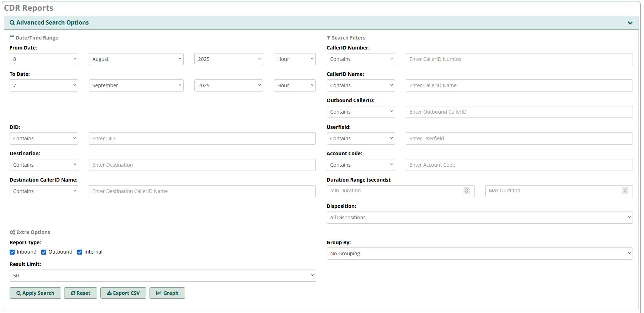Screen dimensions: 644x313
Task: Open the Graph view button
Action: click(167, 293)
